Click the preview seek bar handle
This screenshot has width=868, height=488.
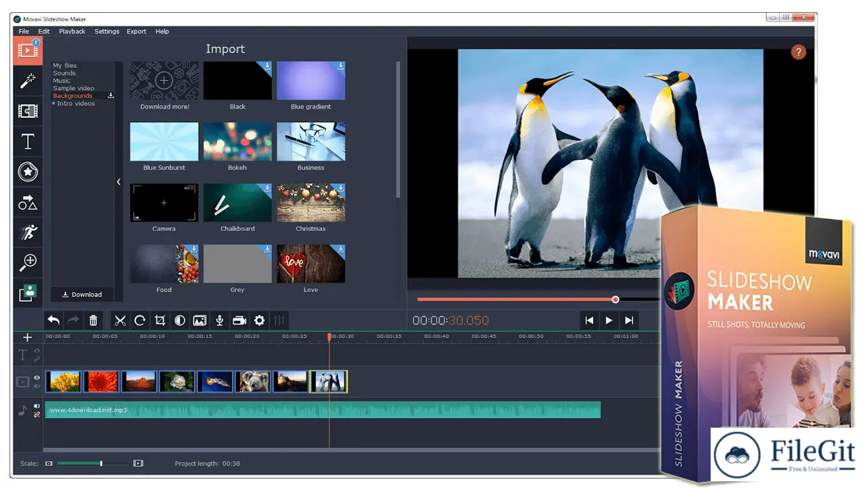(x=615, y=299)
